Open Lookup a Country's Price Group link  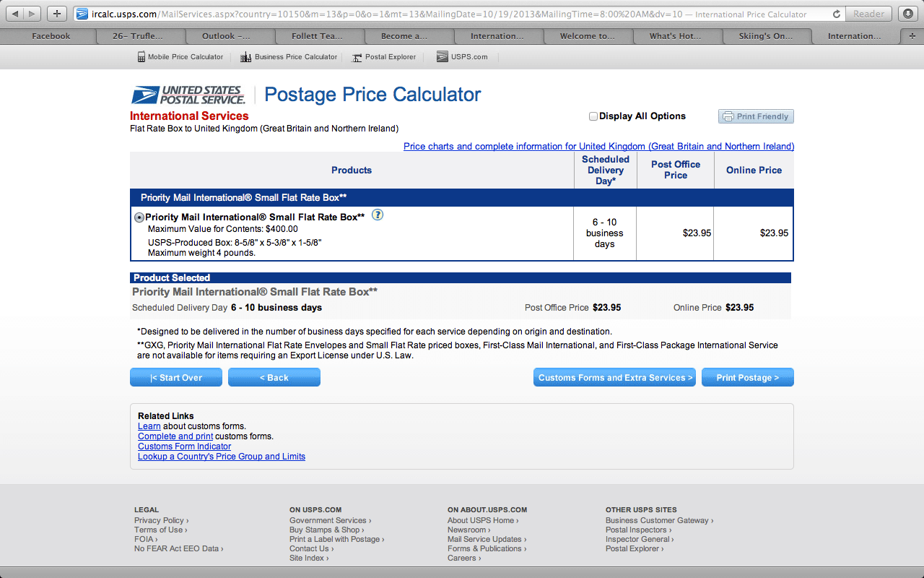[222, 457]
